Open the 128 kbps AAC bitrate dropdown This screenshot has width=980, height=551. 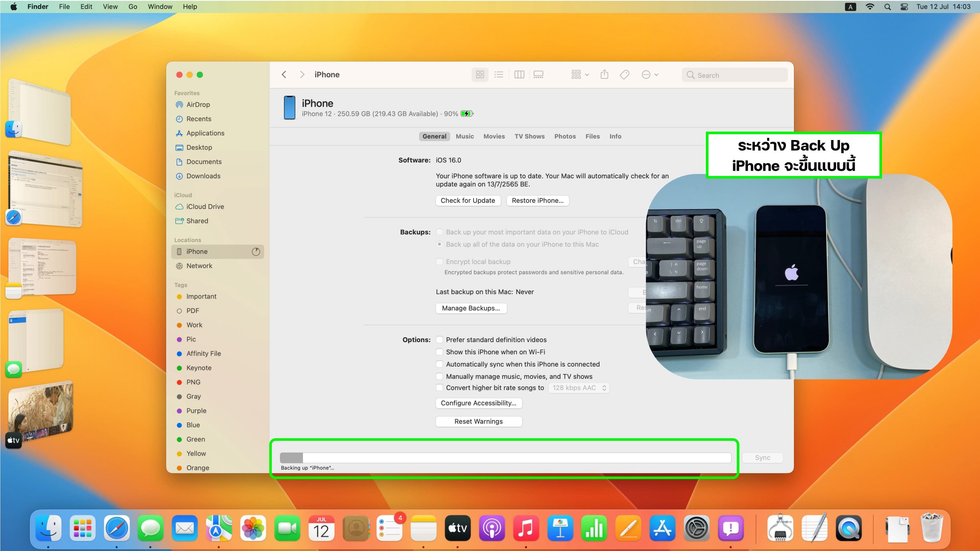578,388
